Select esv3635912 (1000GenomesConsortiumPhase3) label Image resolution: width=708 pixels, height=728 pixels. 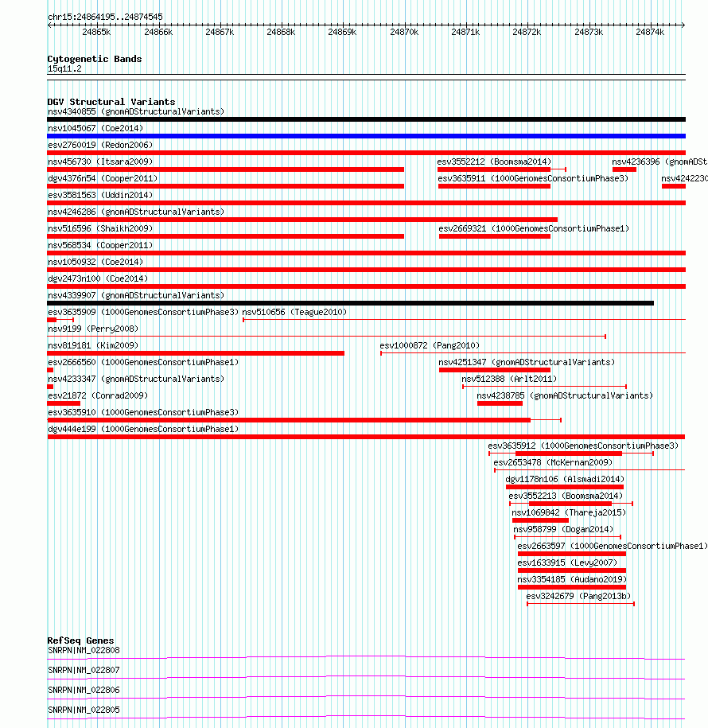click(584, 446)
